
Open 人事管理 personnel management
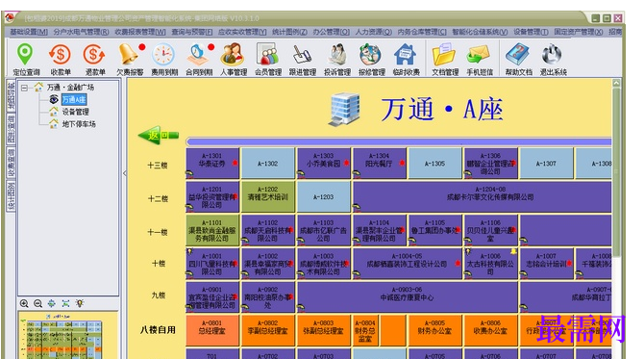[x=234, y=60]
